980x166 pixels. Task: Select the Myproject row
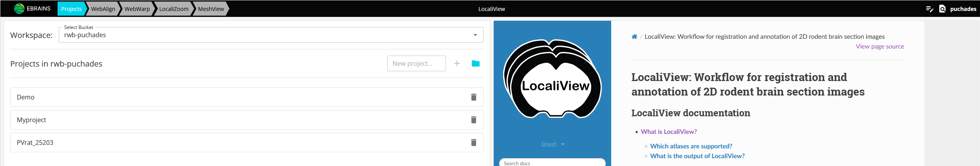point(247,120)
